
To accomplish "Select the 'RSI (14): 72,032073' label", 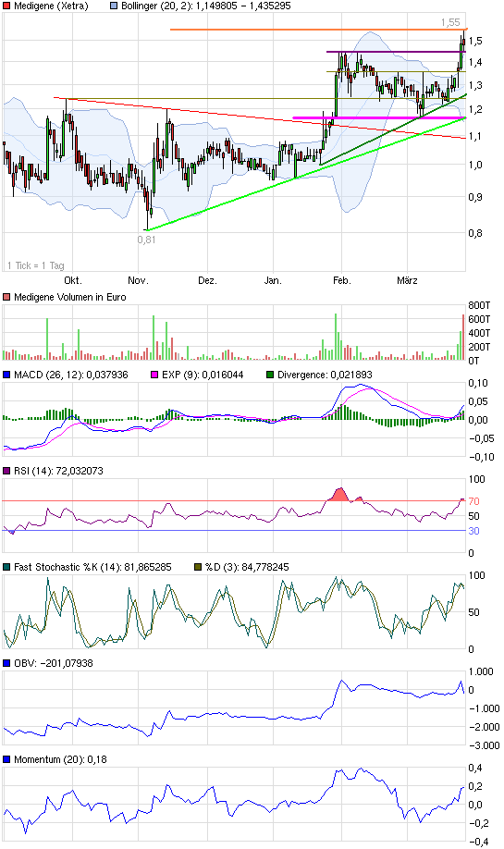I will tap(58, 471).
